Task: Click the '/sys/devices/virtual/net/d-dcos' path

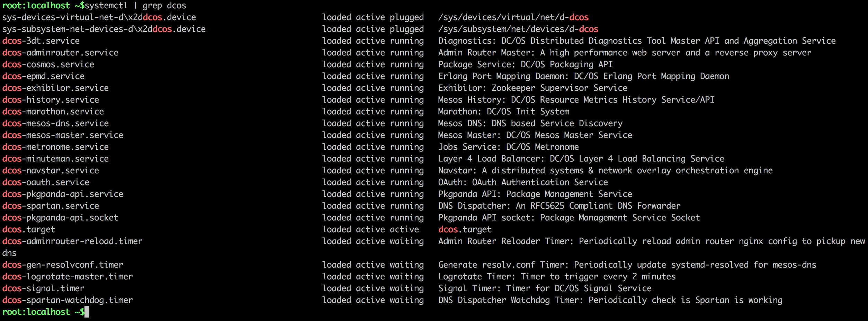Action: point(513,17)
